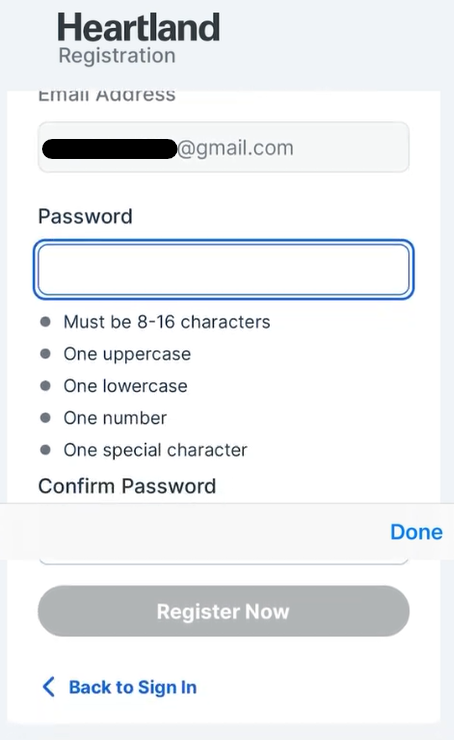
Task: Tap Done on the keyboard accessory bar
Action: click(416, 532)
